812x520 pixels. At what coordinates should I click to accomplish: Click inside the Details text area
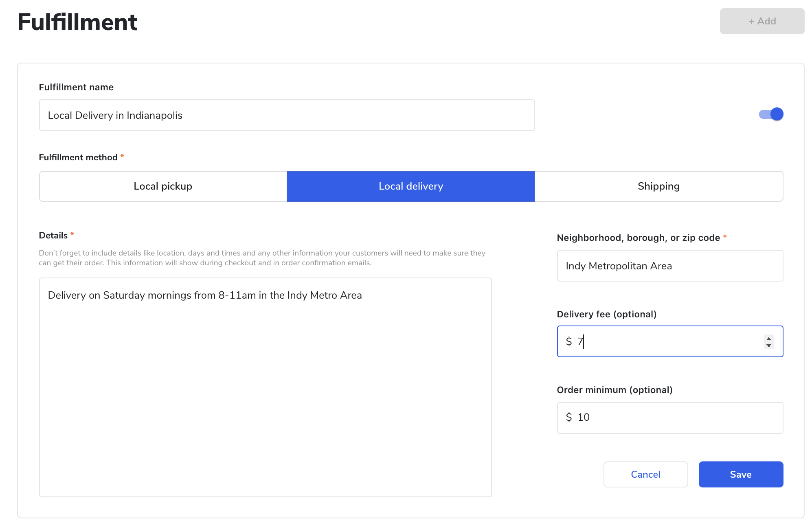pyautogui.click(x=265, y=387)
